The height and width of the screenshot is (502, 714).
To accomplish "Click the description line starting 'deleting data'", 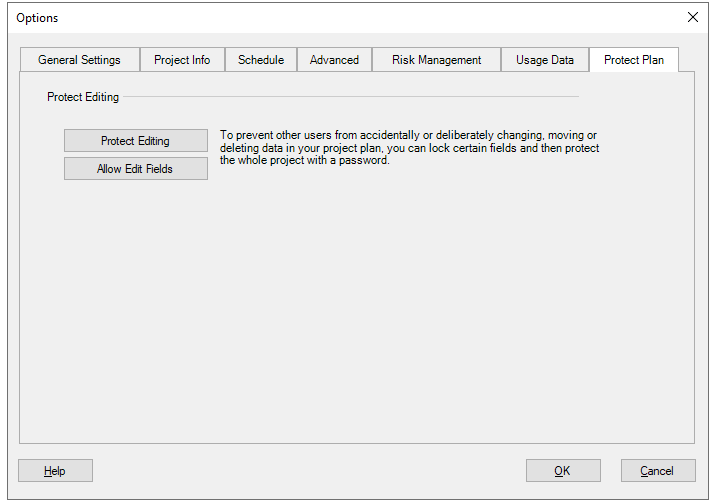I will [409, 148].
